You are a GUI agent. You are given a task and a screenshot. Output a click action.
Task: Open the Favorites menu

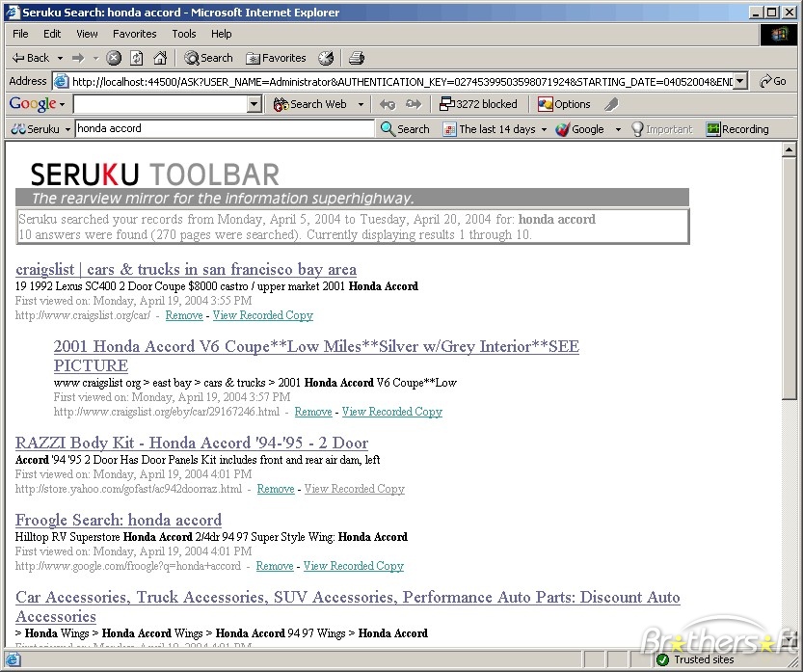[x=135, y=34]
